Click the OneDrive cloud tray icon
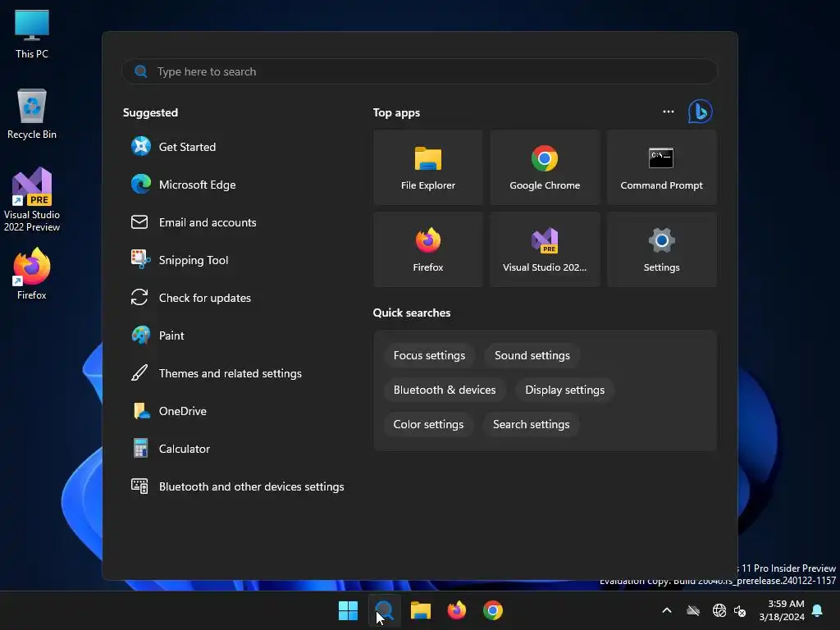Screen dimensions: 840x630 693,610
